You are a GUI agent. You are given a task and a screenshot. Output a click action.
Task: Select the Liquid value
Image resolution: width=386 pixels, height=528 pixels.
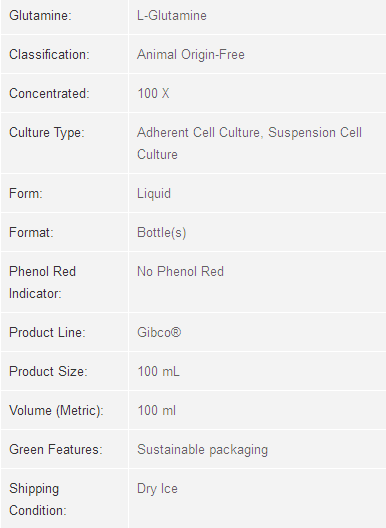coord(154,194)
